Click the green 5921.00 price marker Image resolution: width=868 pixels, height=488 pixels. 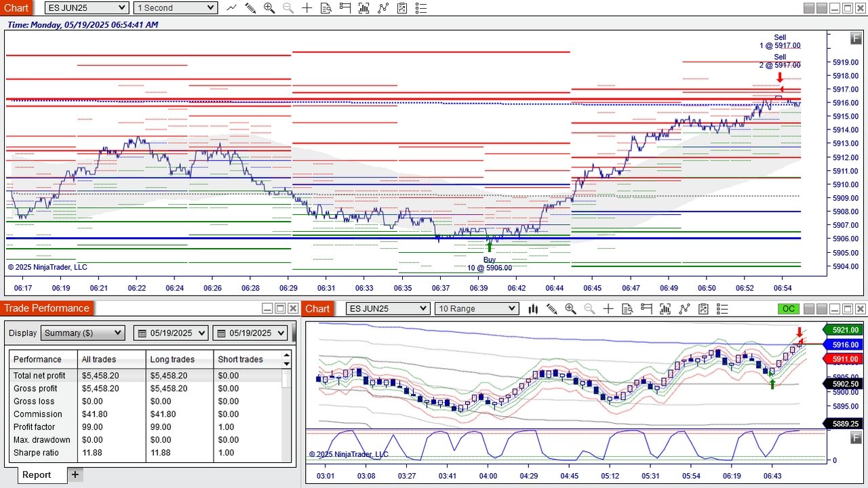click(842, 330)
